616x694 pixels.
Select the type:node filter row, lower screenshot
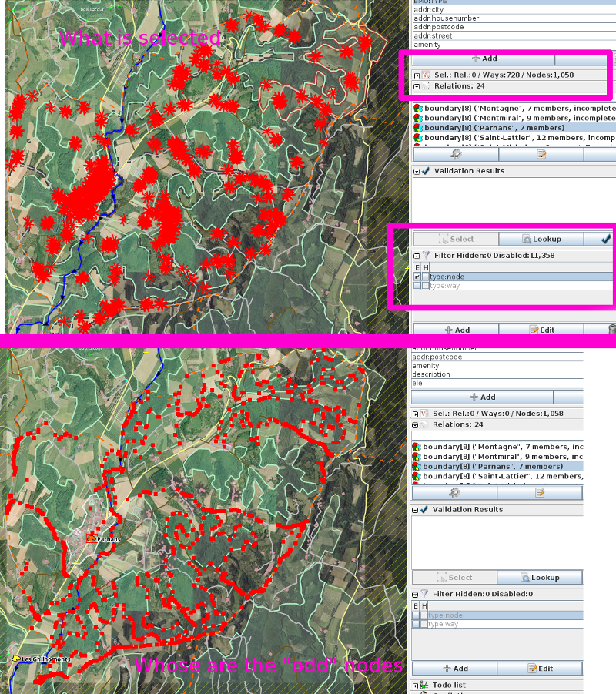(497, 615)
